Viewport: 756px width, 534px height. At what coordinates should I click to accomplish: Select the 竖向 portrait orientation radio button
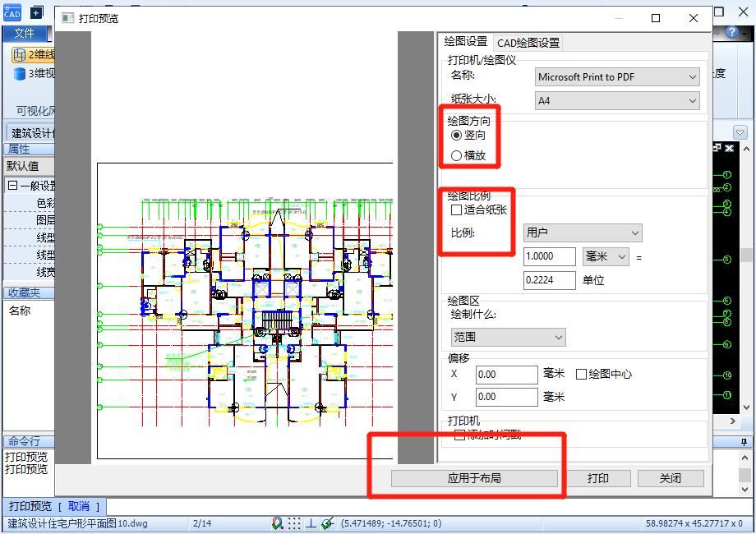click(456, 135)
